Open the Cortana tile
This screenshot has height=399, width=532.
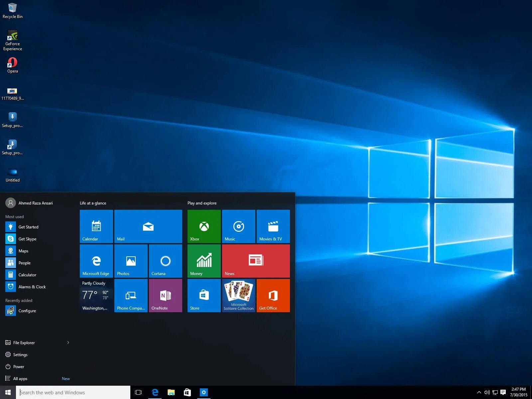click(x=166, y=261)
